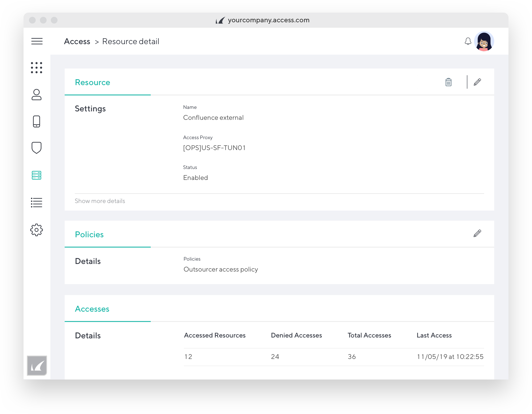Open the Users section icon
This screenshot has width=532, height=414.
(x=37, y=95)
